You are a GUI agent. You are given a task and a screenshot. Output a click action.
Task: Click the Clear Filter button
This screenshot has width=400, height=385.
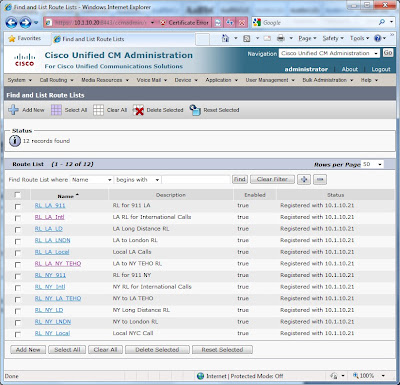point(272,179)
